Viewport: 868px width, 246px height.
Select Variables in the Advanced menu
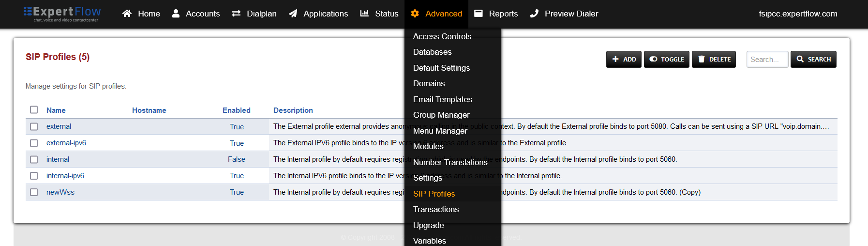pyautogui.click(x=429, y=241)
